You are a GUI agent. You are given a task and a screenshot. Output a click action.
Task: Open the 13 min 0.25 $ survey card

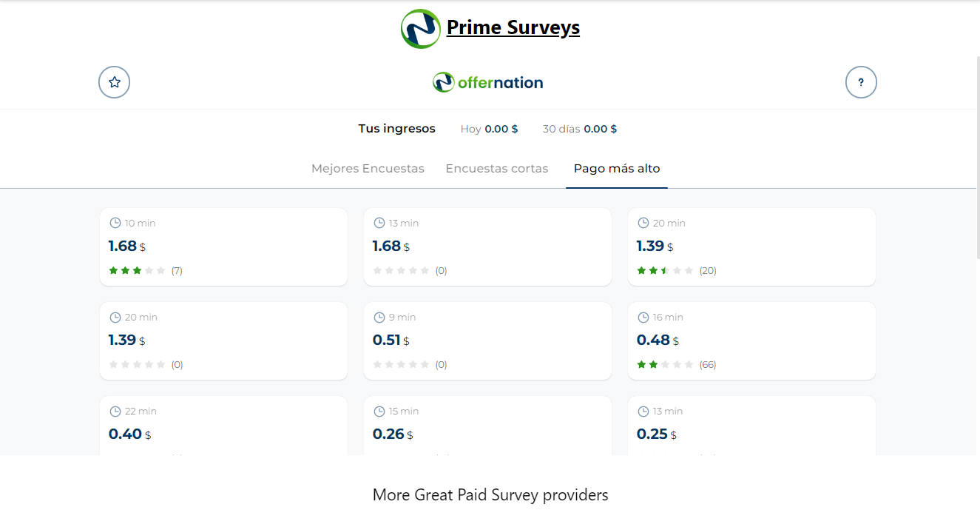coord(751,426)
